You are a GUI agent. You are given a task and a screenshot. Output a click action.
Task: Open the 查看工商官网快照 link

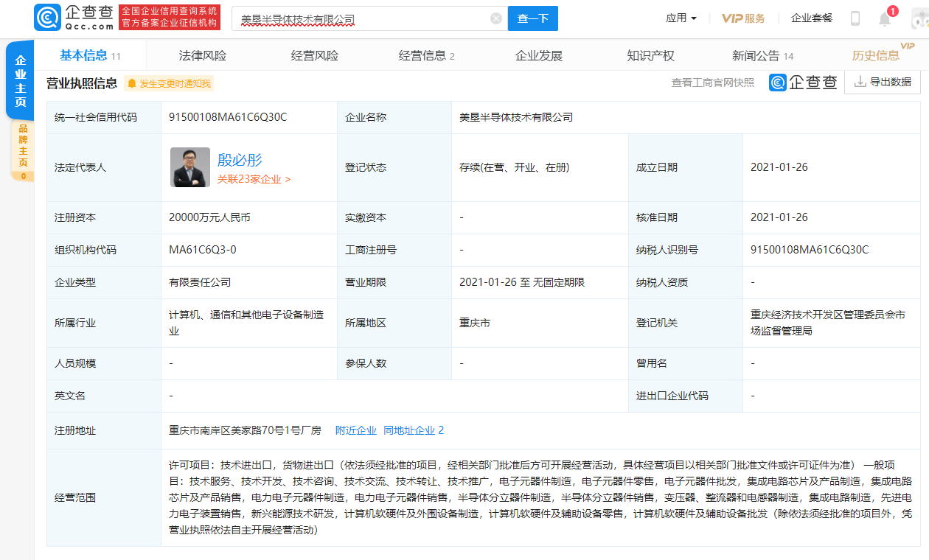click(x=712, y=83)
